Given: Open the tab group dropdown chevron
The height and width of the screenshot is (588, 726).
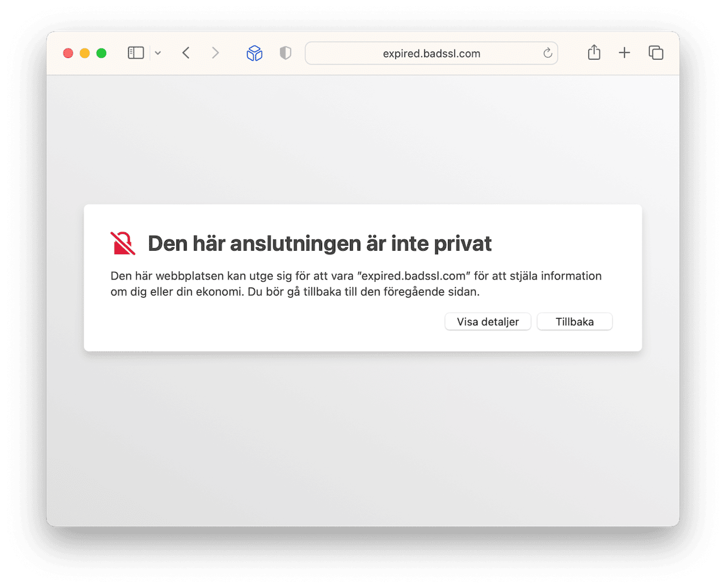Looking at the screenshot, I should (158, 53).
